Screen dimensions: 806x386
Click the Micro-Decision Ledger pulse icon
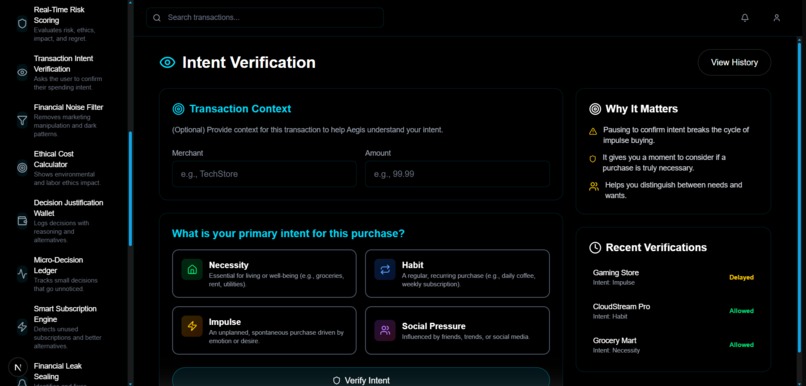tap(22, 273)
